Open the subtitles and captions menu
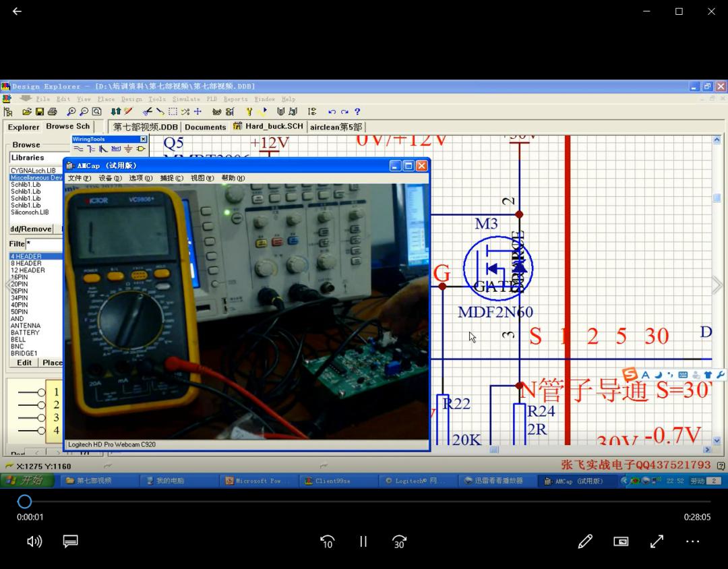The image size is (728, 569). pos(71,541)
